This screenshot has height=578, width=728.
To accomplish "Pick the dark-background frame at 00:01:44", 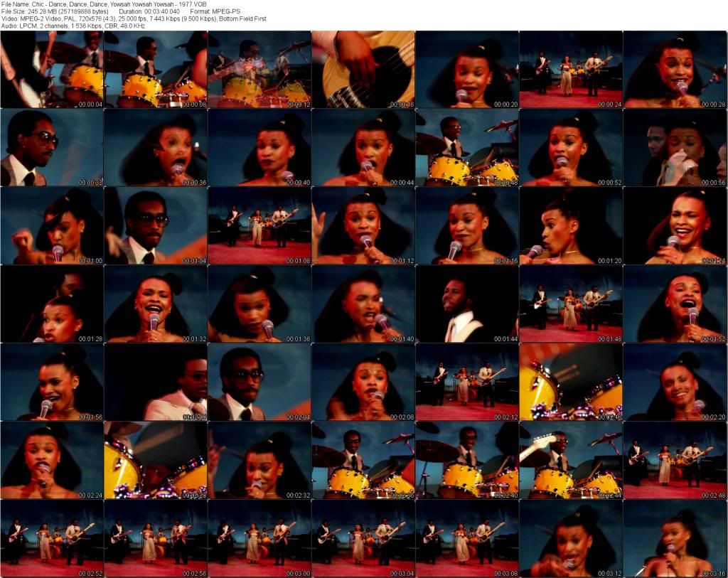I will (467, 304).
